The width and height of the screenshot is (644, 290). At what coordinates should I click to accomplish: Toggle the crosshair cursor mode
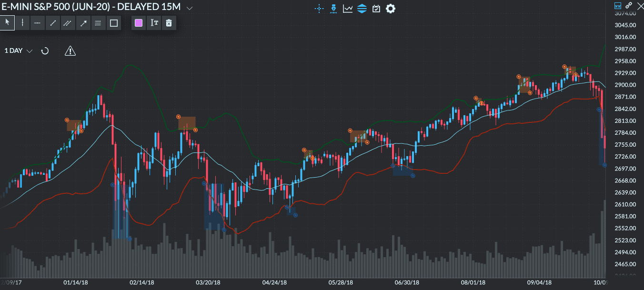(319, 8)
